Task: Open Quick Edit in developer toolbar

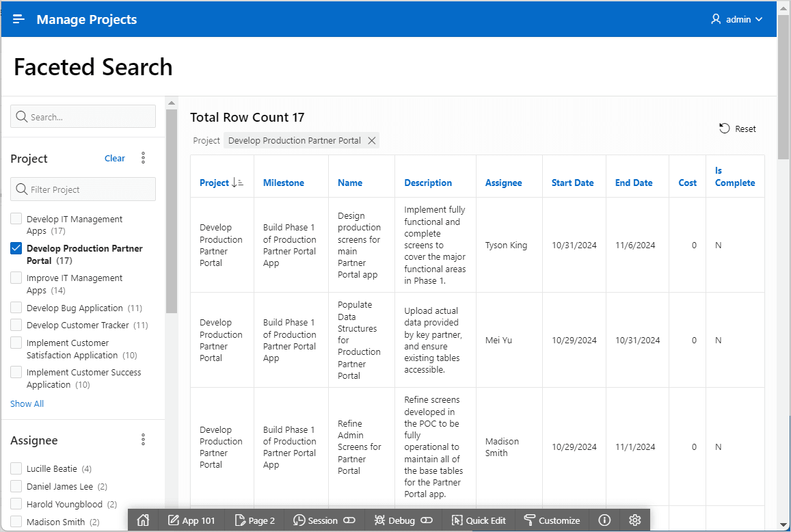Action: [479, 520]
